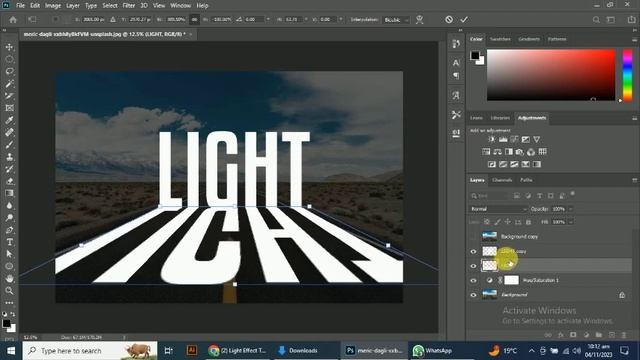Open Chrome Light Effect taskbar window
This screenshot has height=360, width=640.
pos(237,351)
